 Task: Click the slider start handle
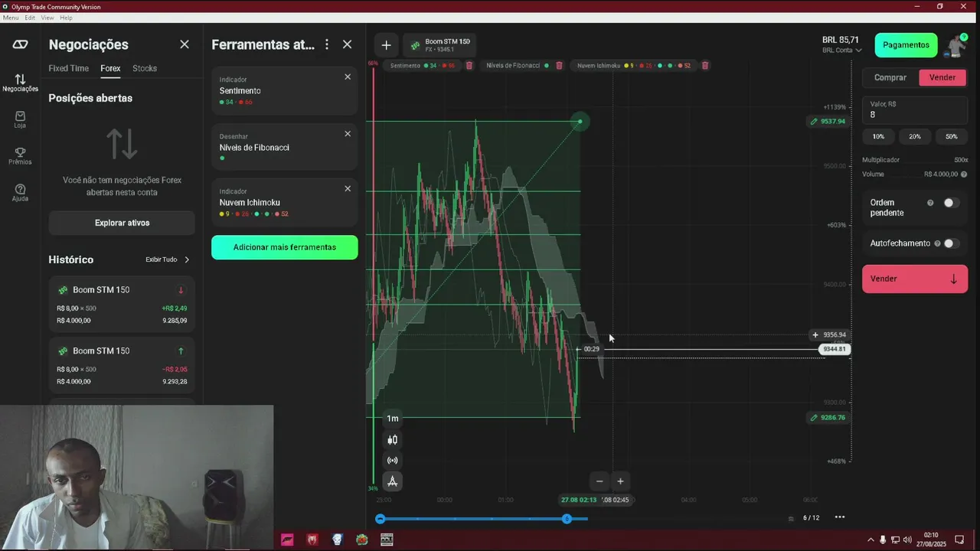[x=380, y=519]
